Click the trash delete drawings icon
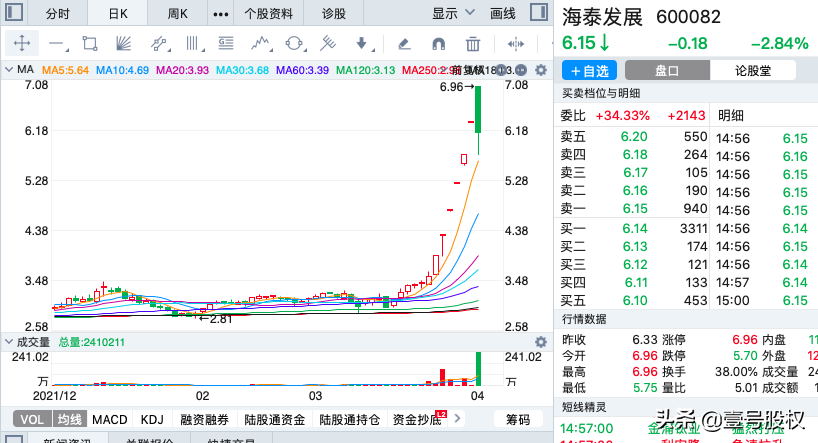 coord(473,44)
